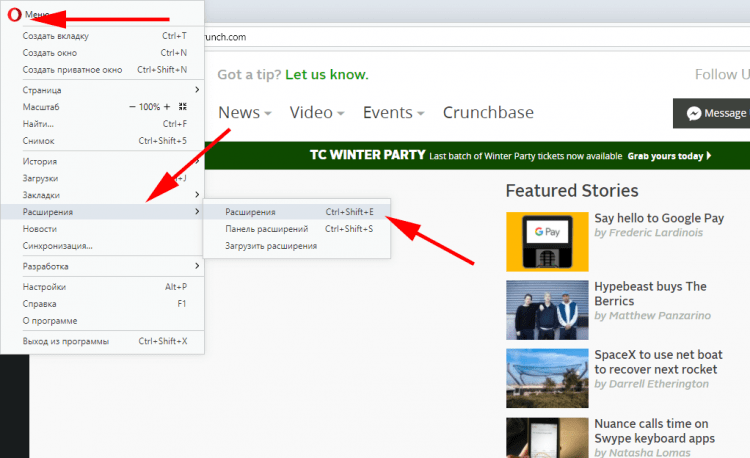Open the Google Pay story thumbnail

546,241
